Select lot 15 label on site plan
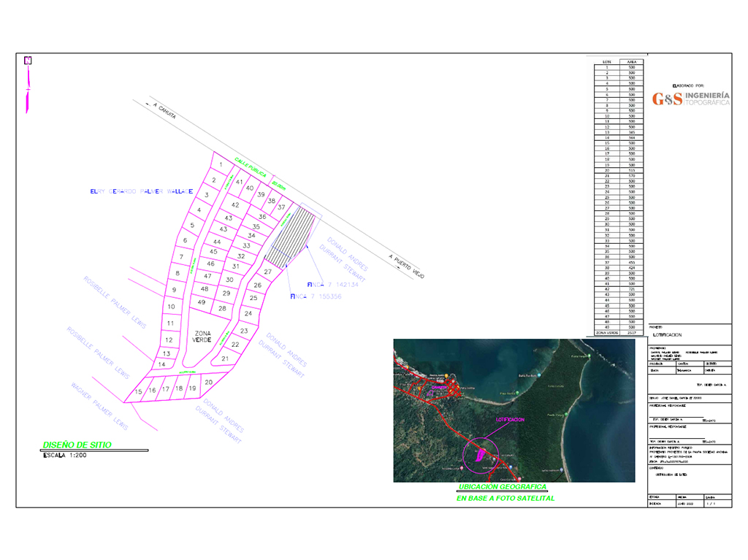This screenshot has height=560, width=748. [138, 391]
